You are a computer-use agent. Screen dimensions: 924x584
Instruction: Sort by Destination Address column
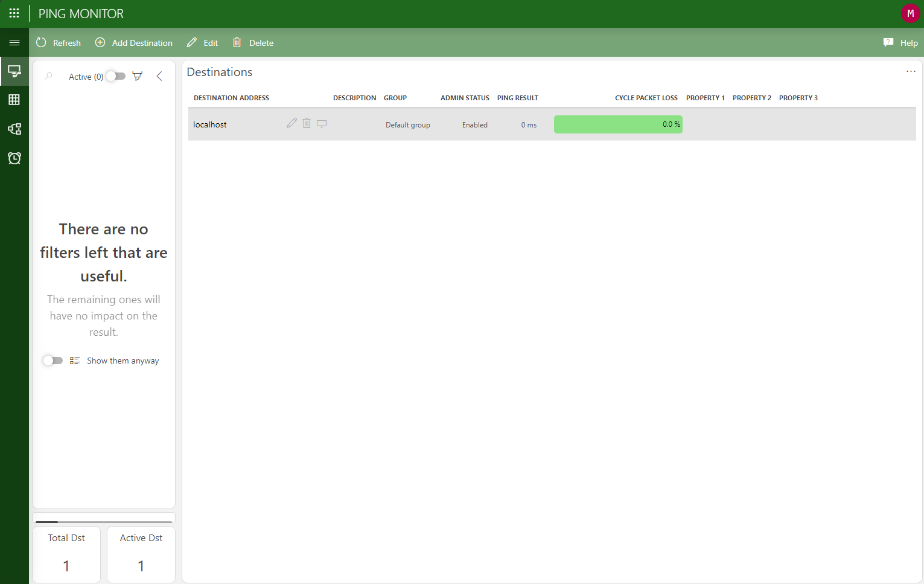pos(231,98)
